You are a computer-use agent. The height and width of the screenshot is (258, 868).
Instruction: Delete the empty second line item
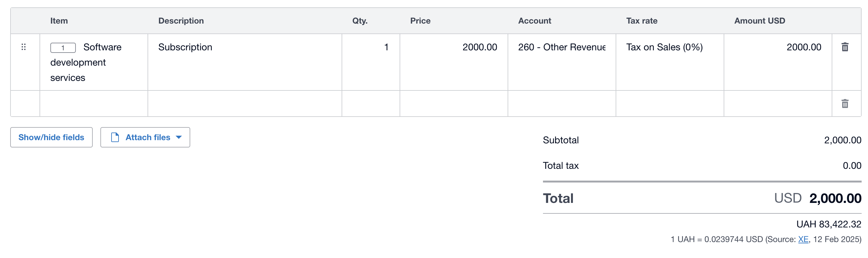pyautogui.click(x=845, y=104)
